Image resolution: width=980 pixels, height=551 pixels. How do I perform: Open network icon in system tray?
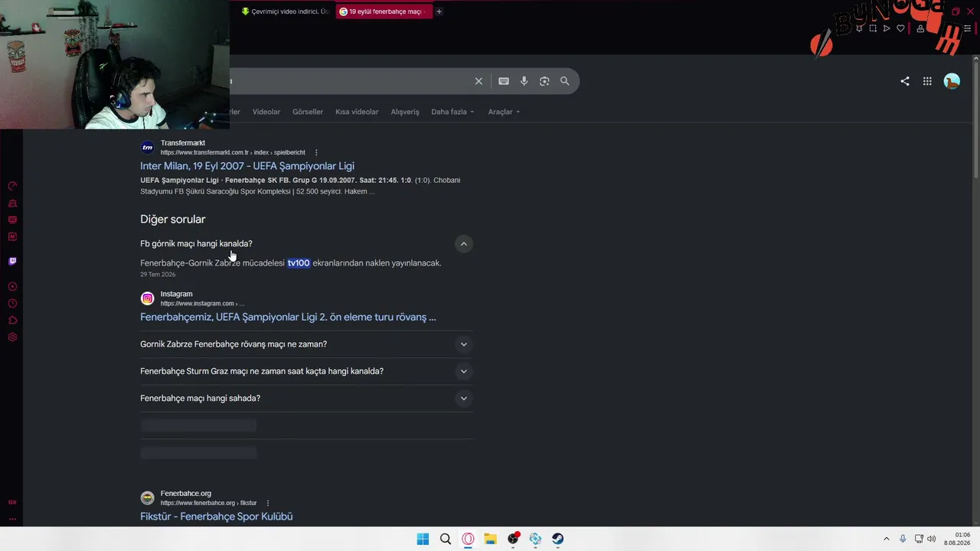click(x=919, y=539)
